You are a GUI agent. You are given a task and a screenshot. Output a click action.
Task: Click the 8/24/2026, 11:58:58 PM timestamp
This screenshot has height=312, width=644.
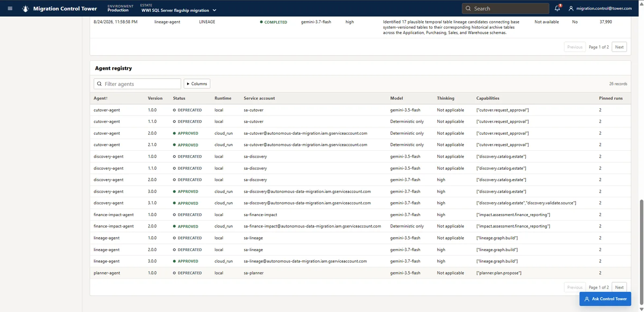116,22
